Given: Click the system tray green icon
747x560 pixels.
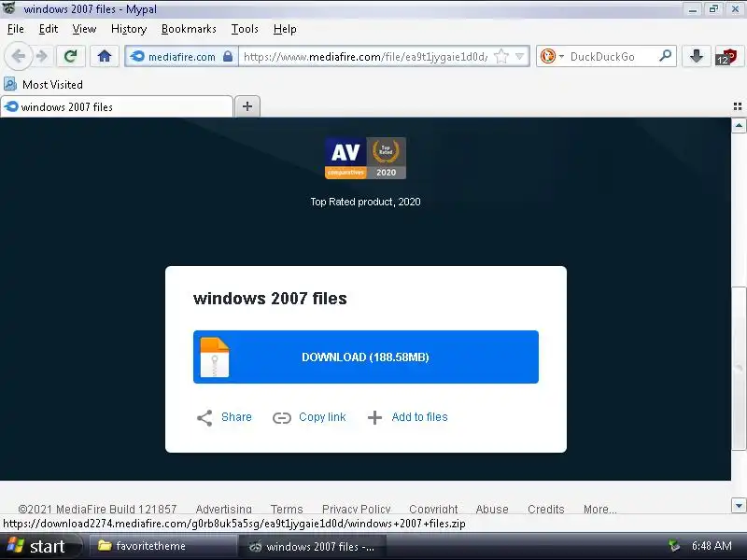Looking at the screenshot, I should pos(674,546).
